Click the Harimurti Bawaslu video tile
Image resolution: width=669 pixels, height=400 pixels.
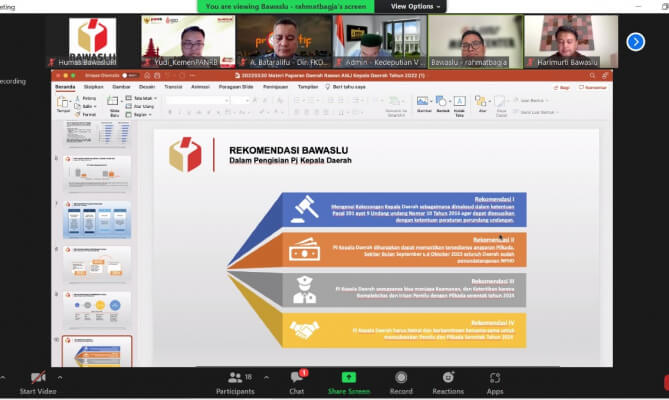click(x=571, y=40)
